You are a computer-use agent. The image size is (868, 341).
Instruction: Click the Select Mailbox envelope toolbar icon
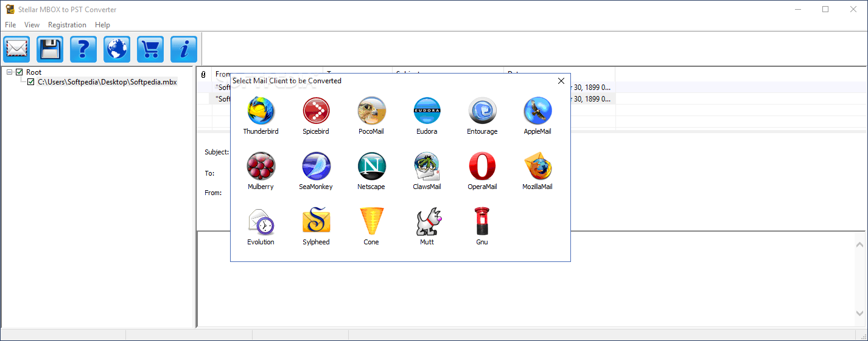[x=17, y=49]
